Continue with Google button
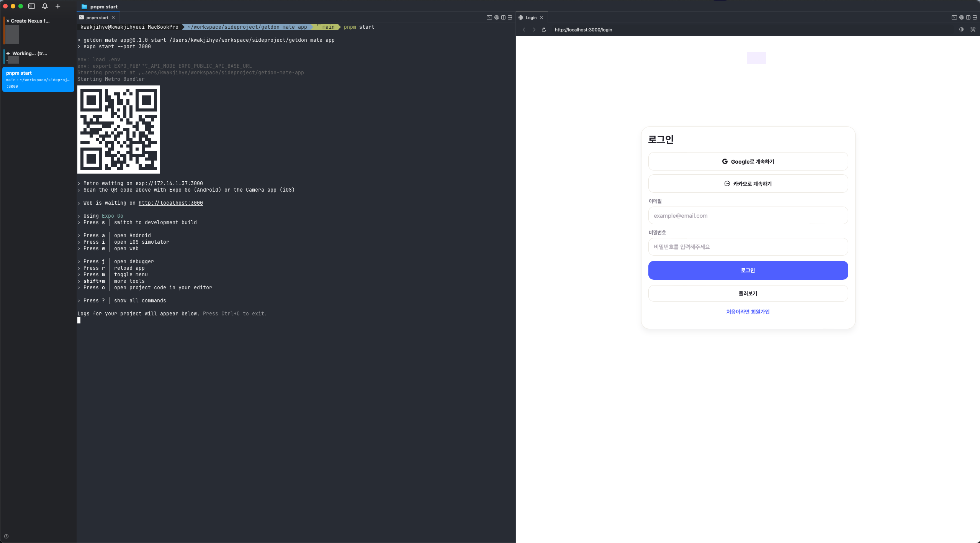Viewport: 980px width, 543px height. 748,161
